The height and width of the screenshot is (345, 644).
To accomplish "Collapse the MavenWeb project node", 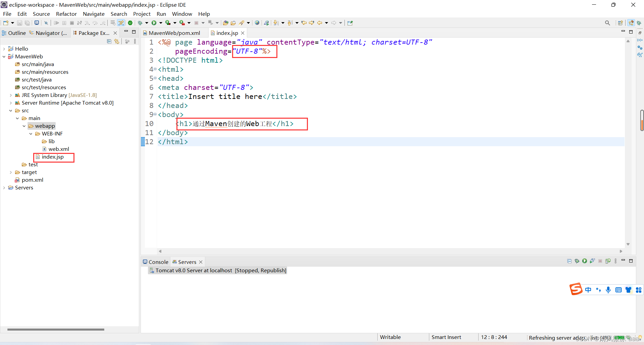I will pyautogui.click(x=4, y=57).
